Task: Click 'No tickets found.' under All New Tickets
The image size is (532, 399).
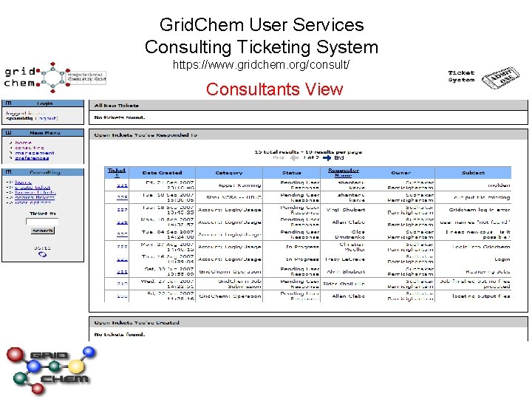Action: pos(120,117)
